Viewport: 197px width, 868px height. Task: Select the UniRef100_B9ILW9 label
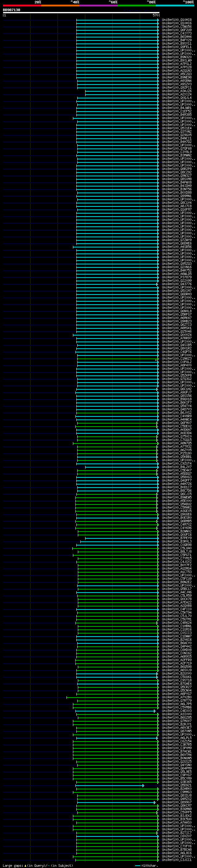177,60
